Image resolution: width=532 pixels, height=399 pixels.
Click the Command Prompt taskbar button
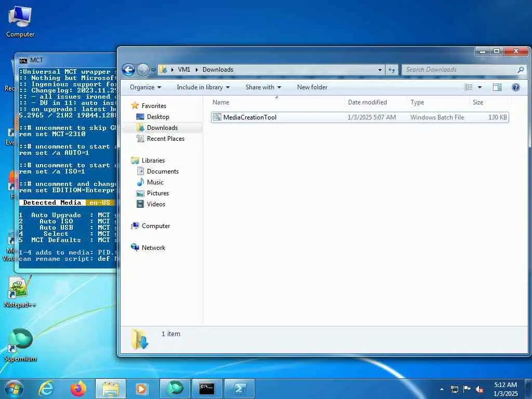207,389
